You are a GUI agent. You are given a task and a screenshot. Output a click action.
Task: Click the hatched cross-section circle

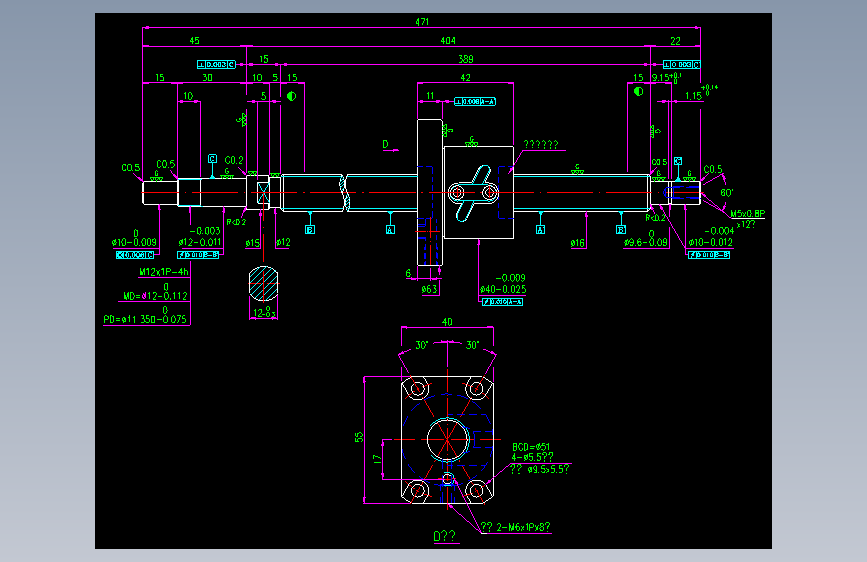263,283
